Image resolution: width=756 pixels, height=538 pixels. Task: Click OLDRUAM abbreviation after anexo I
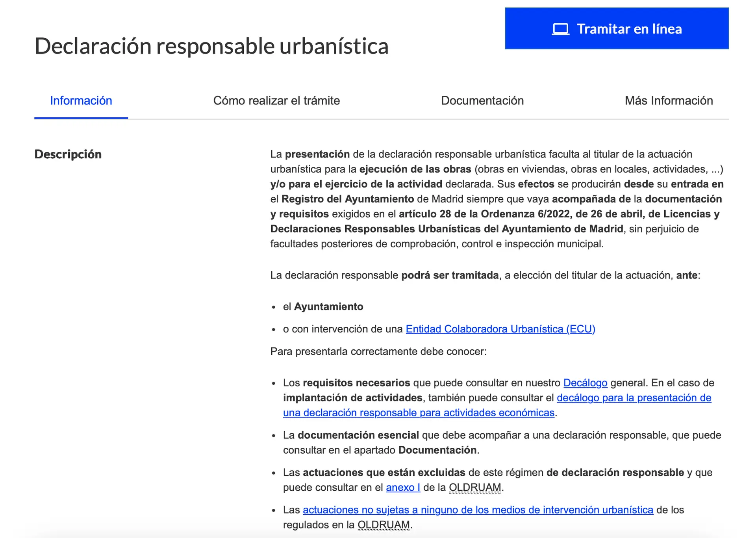[x=475, y=488]
